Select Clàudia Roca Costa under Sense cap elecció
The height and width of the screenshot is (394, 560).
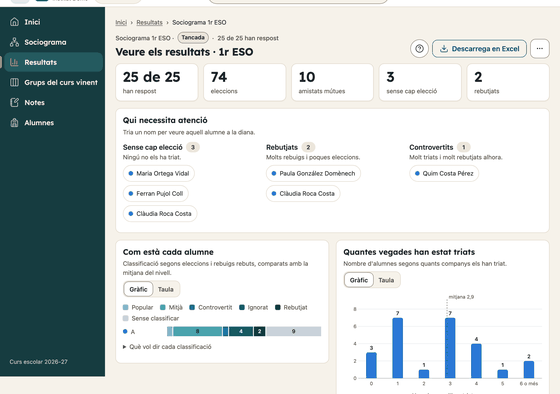pos(160,214)
